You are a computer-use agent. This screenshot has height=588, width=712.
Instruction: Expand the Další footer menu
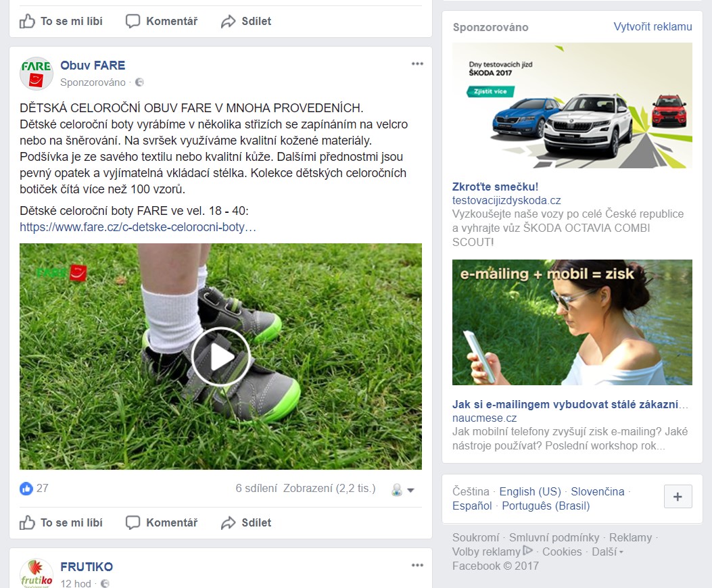point(607,552)
